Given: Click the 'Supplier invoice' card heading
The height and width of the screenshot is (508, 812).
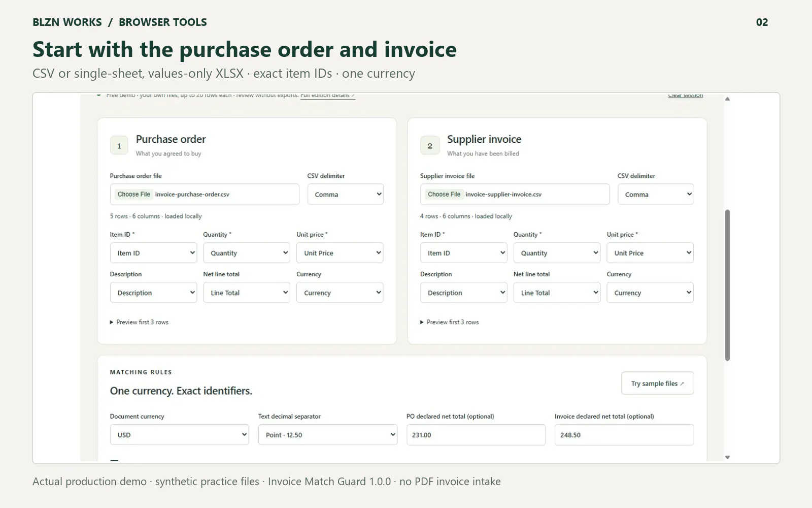Looking at the screenshot, I should [484, 139].
